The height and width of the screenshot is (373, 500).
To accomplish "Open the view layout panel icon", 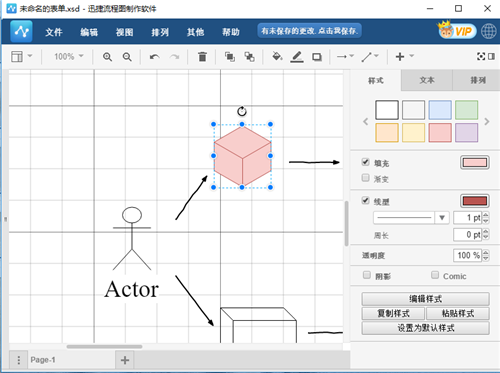I will [x=17, y=57].
